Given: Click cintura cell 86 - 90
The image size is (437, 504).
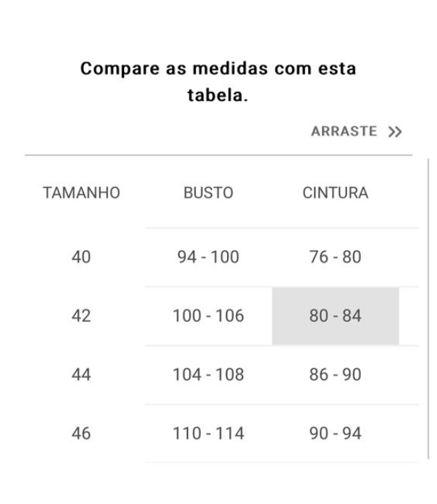Looking at the screenshot, I should point(335,375).
